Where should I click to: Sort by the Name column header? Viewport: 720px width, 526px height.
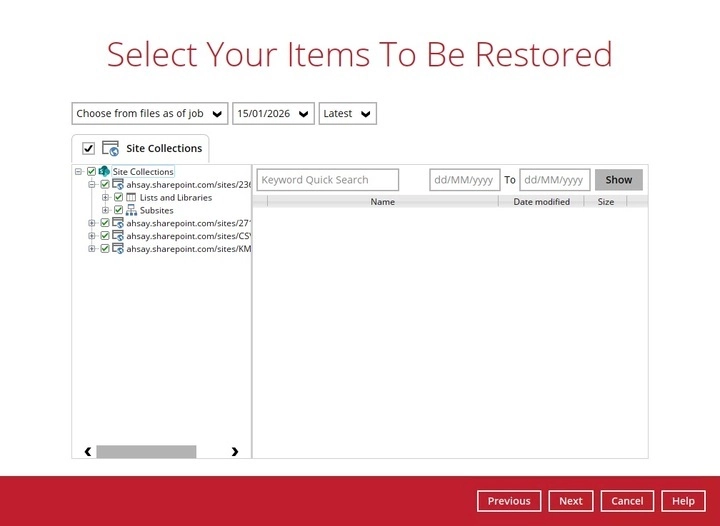click(x=382, y=202)
